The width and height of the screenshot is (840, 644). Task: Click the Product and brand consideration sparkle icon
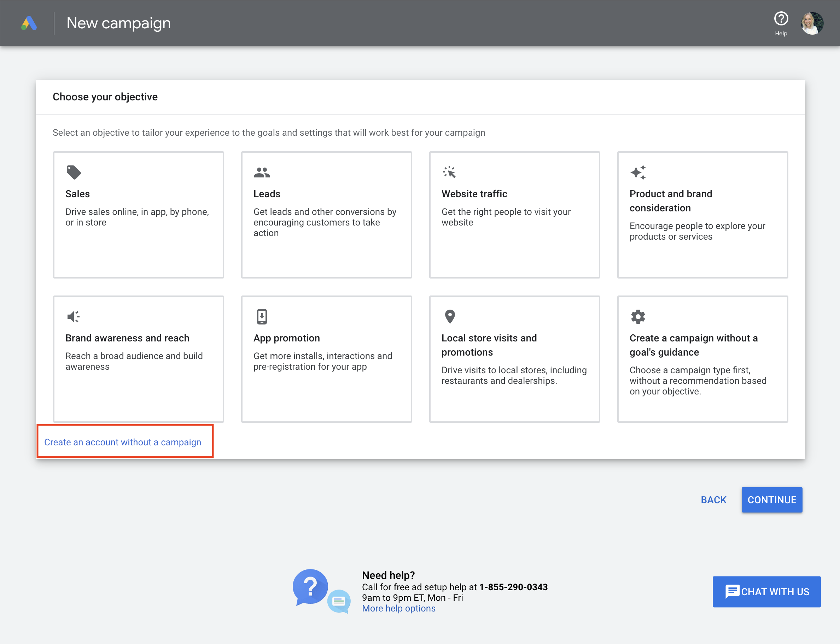click(x=638, y=172)
